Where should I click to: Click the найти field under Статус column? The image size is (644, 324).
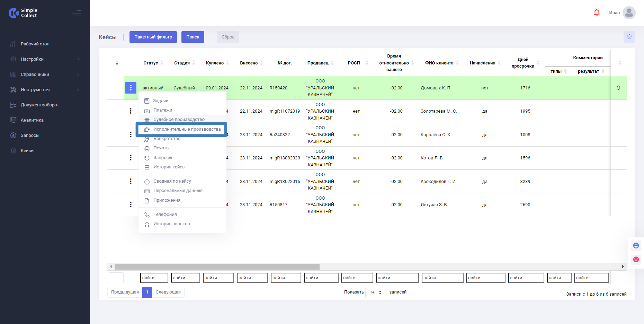coord(154,278)
